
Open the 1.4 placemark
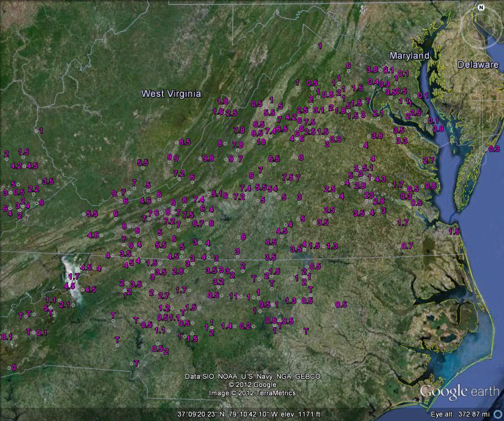(227, 326)
